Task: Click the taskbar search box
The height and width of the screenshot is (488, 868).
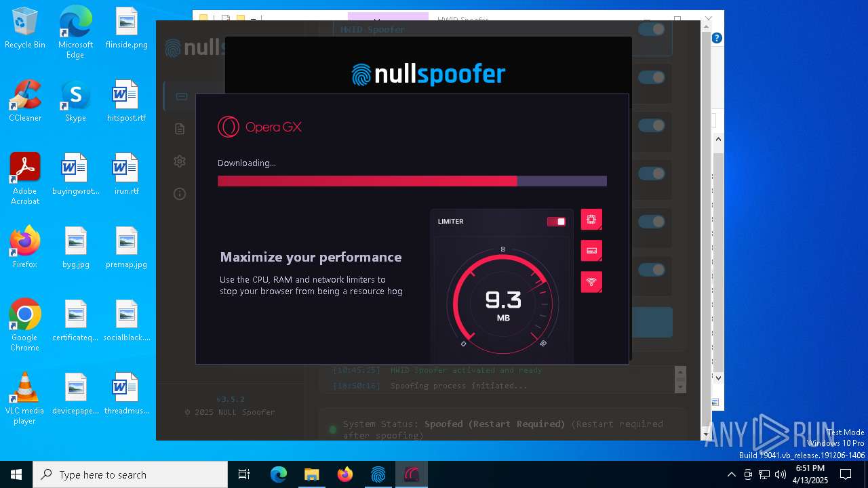Action: pyautogui.click(x=130, y=474)
